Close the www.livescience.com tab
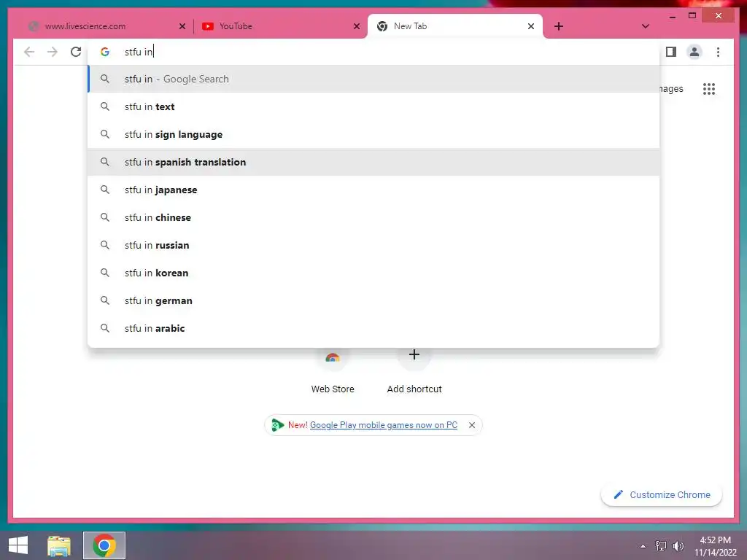Viewport: 747px width, 560px height. [182, 26]
